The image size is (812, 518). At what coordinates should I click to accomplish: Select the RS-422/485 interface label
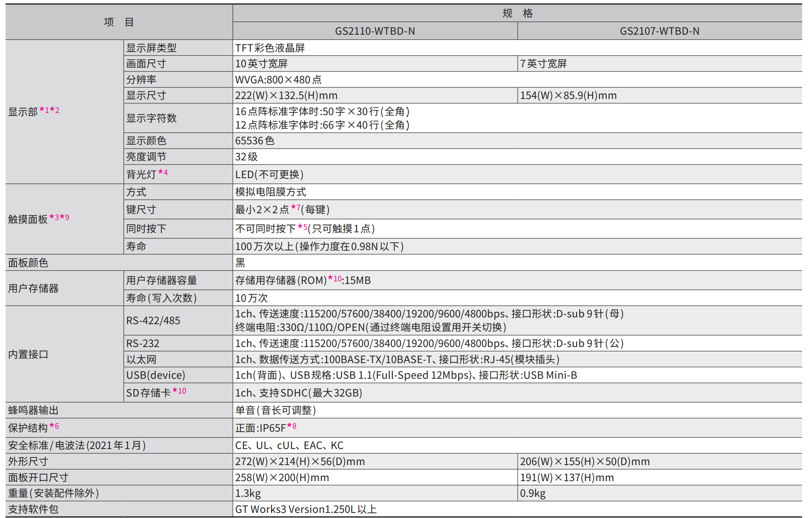point(153,320)
